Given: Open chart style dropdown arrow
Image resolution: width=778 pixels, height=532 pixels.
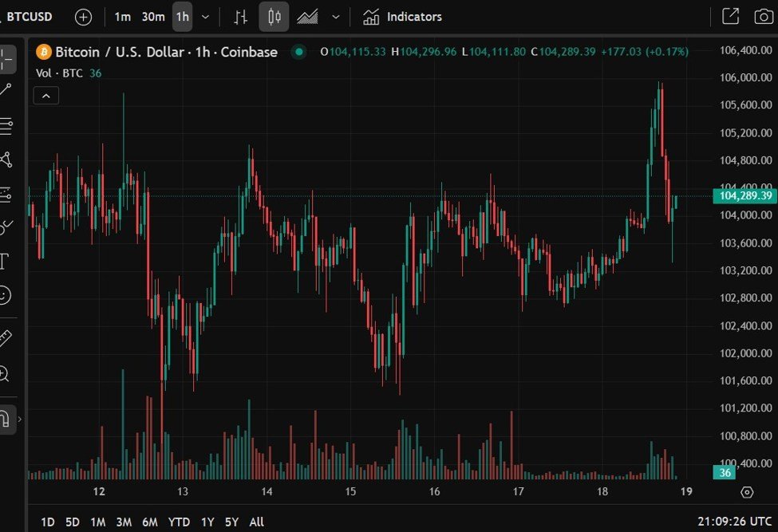Looking at the screenshot, I should coord(336,17).
